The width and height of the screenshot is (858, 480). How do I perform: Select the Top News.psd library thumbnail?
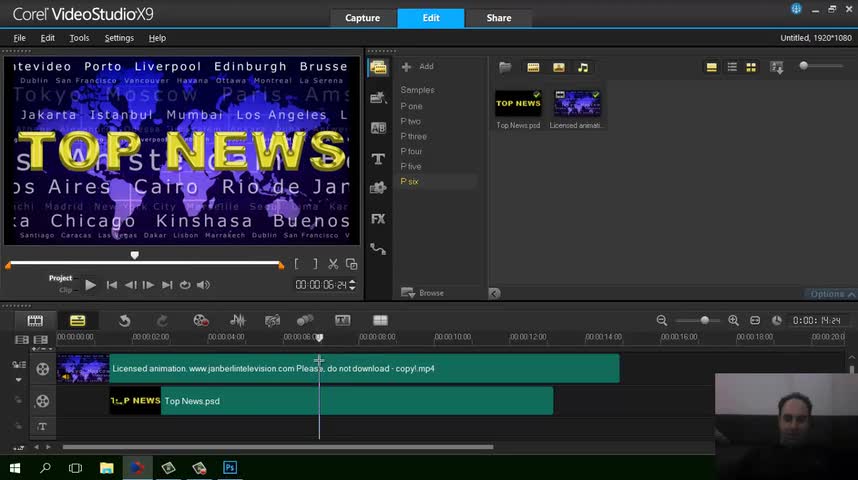(x=518, y=104)
